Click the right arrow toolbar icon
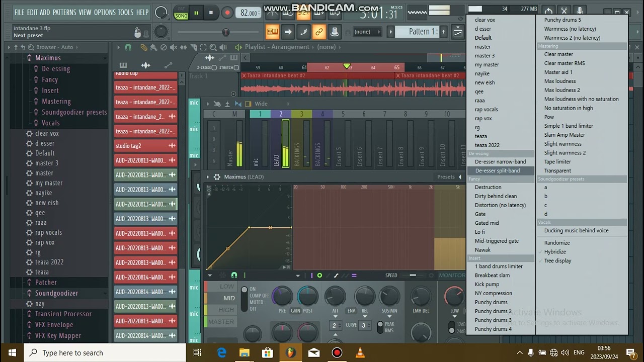Viewport: 644px width, 362px height. coord(288,32)
